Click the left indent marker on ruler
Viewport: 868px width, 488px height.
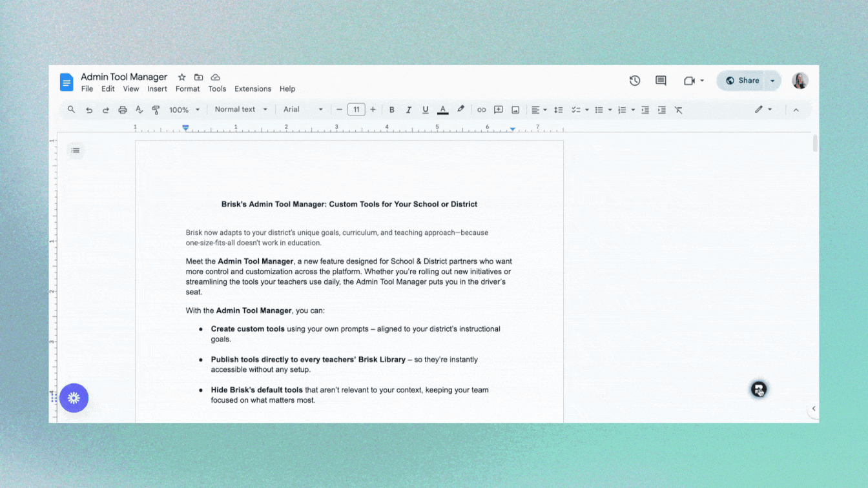[185, 128]
